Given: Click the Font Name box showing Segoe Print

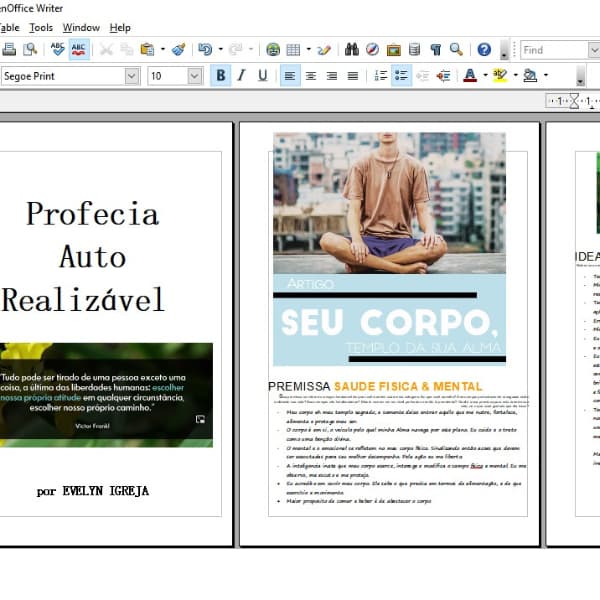Looking at the screenshot, I should pyautogui.click(x=63, y=76).
